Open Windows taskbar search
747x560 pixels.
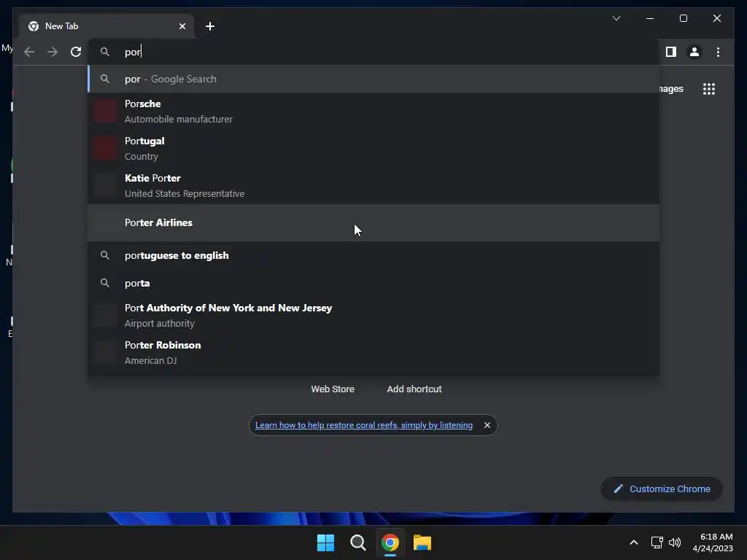pyautogui.click(x=357, y=542)
